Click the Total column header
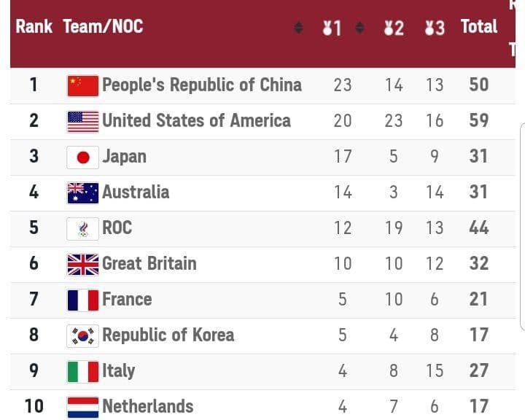 point(479,26)
